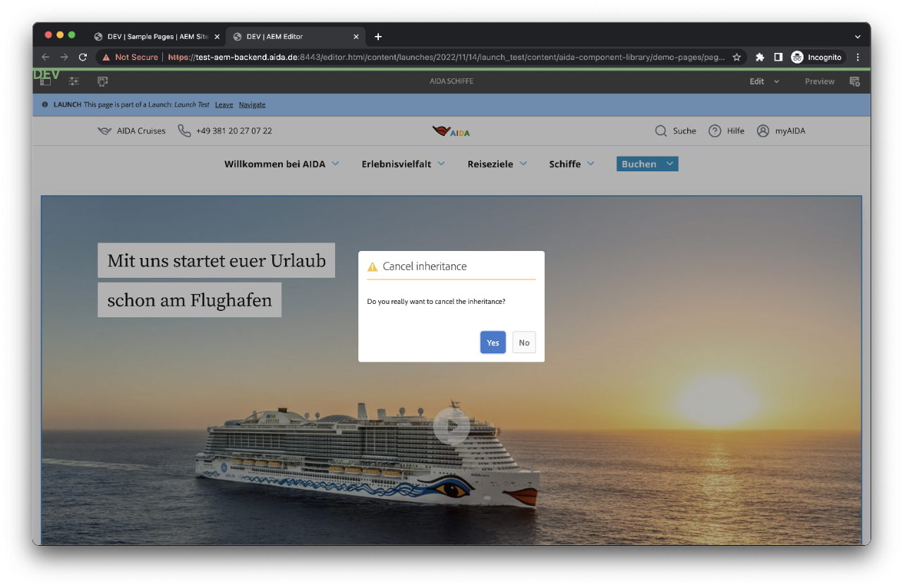Expand the Willkommen bei AIDA menu
Image resolution: width=903 pixels, height=588 pixels.
click(x=281, y=164)
